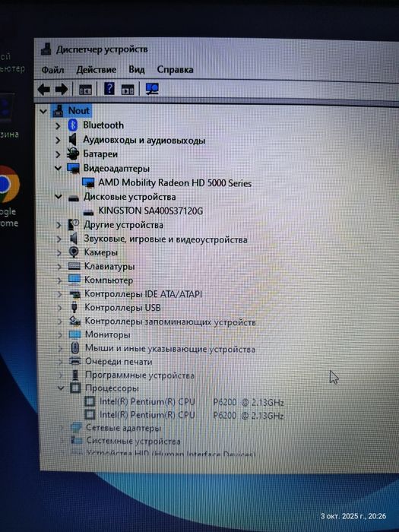The image size is (399, 532).
Task: Click the mouse icon beside Мыши и иные устройства
Action: [x=75, y=348]
